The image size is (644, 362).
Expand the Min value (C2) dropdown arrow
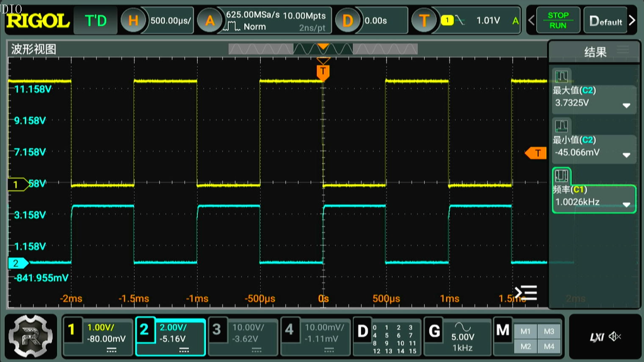pos(626,155)
